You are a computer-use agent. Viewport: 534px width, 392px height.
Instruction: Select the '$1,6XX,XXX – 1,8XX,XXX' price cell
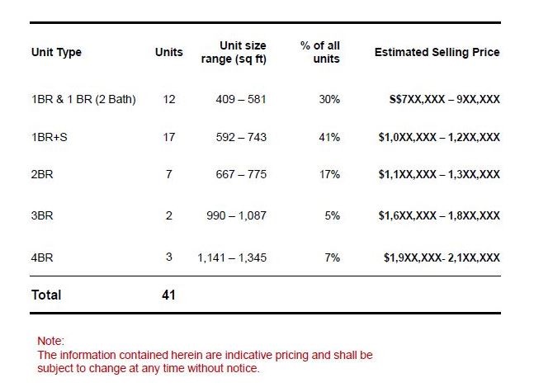pyautogui.click(x=438, y=215)
